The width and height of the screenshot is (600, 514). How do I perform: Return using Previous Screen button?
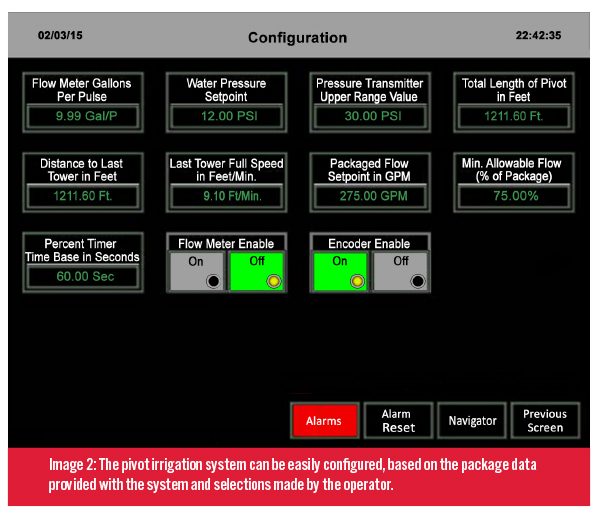(x=544, y=421)
